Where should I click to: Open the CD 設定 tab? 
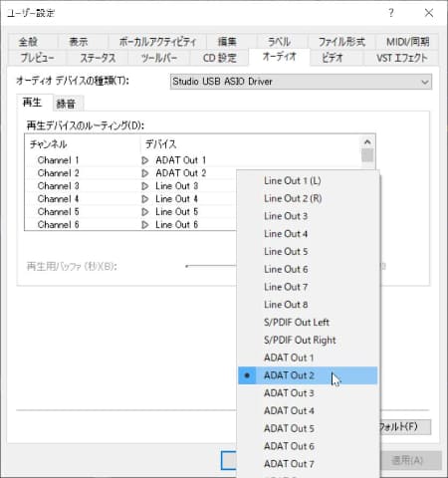219,58
